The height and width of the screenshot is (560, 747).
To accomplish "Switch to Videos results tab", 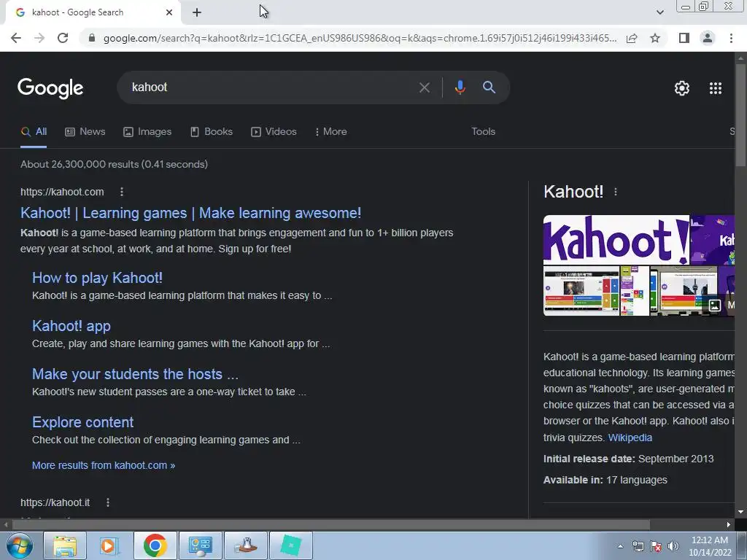I will pyautogui.click(x=274, y=132).
